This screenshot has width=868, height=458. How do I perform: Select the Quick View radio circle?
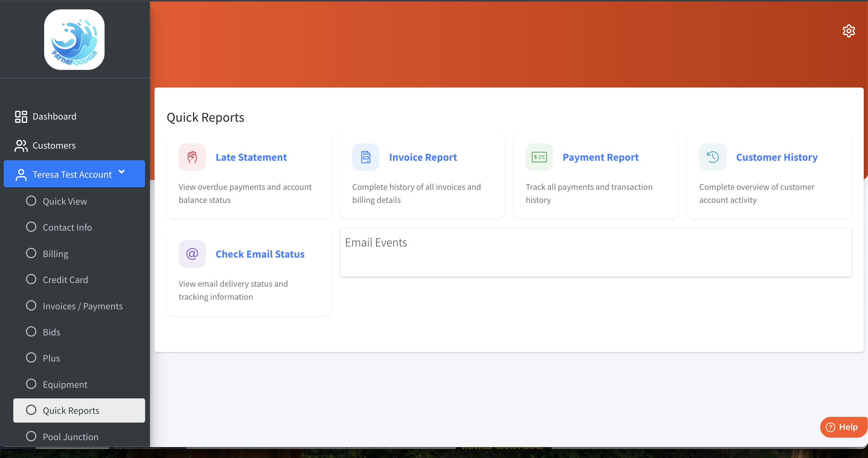coord(31,201)
